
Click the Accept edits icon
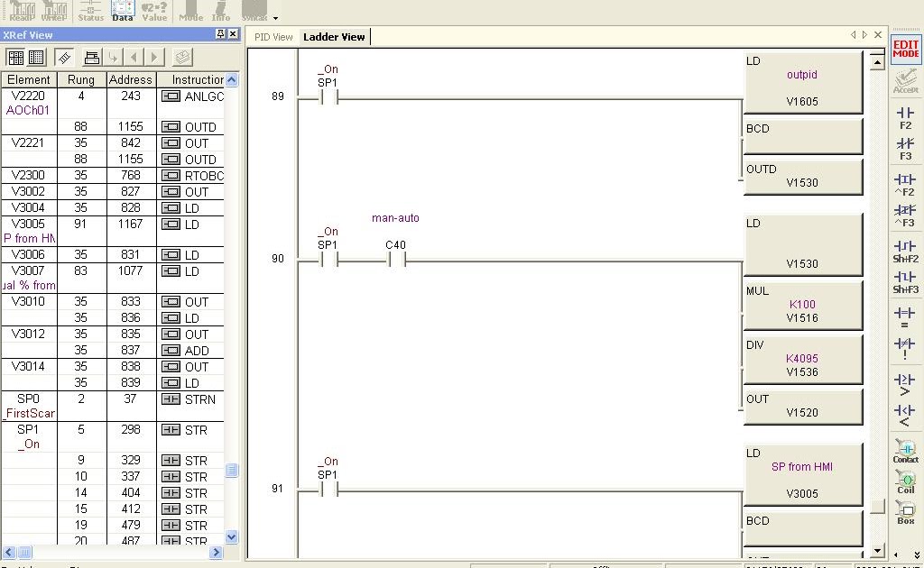click(x=906, y=82)
